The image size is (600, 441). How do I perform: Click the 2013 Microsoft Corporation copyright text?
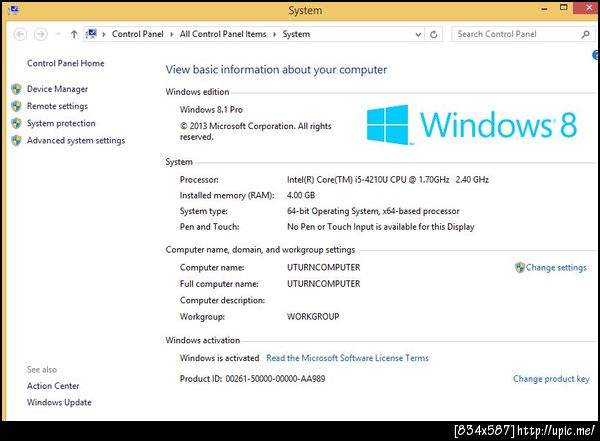(x=256, y=131)
